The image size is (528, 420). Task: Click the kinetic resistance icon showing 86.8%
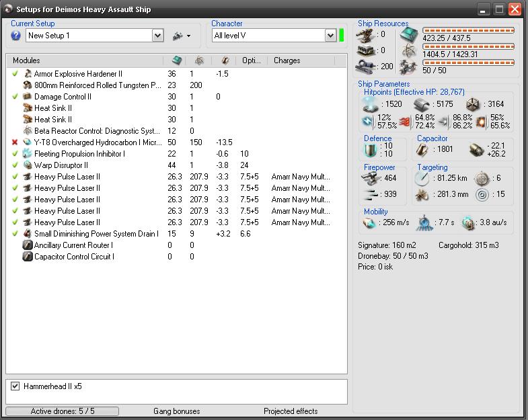445,122
